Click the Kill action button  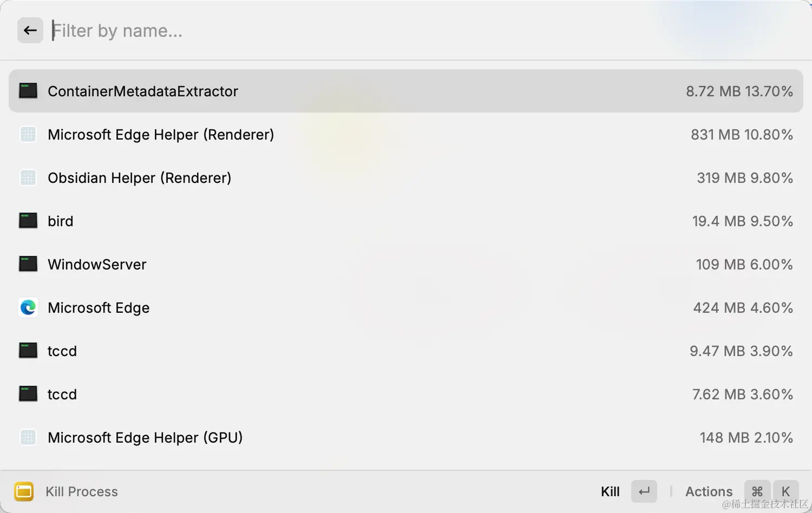click(610, 491)
